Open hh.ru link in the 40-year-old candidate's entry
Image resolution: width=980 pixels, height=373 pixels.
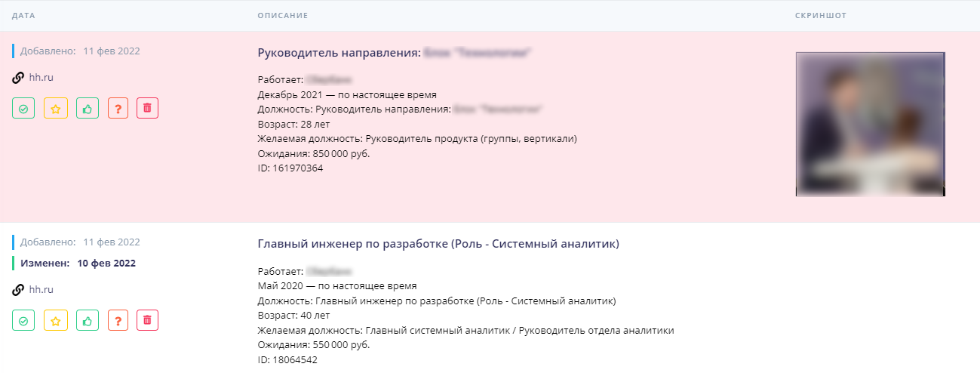click(41, 289)
